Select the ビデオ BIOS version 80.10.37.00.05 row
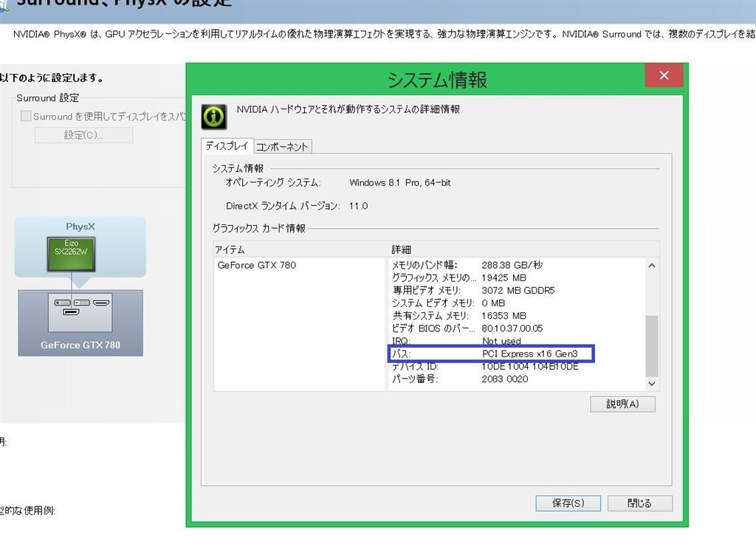Viewport: 756px width, 558px height. 516,328
